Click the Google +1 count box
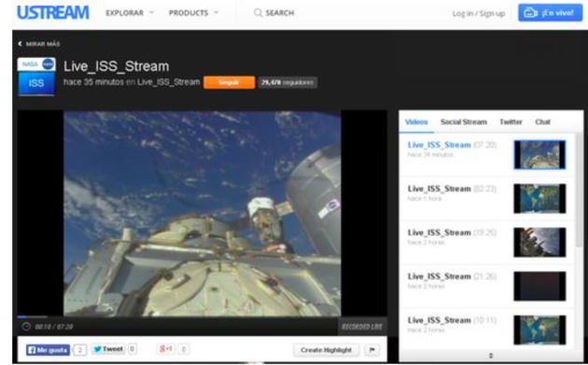 click(x=183, y=350)
